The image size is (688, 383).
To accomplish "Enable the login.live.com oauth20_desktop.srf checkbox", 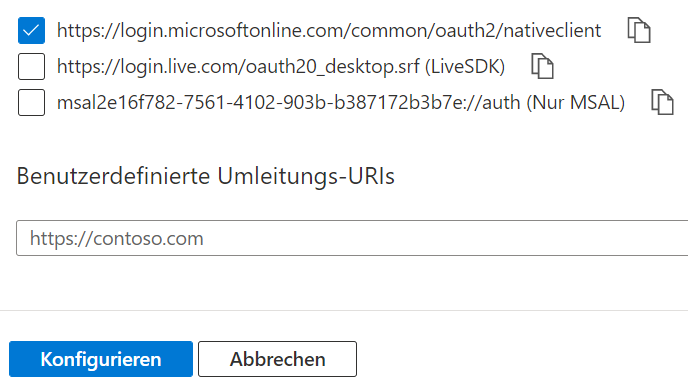I will pos(31,66).
